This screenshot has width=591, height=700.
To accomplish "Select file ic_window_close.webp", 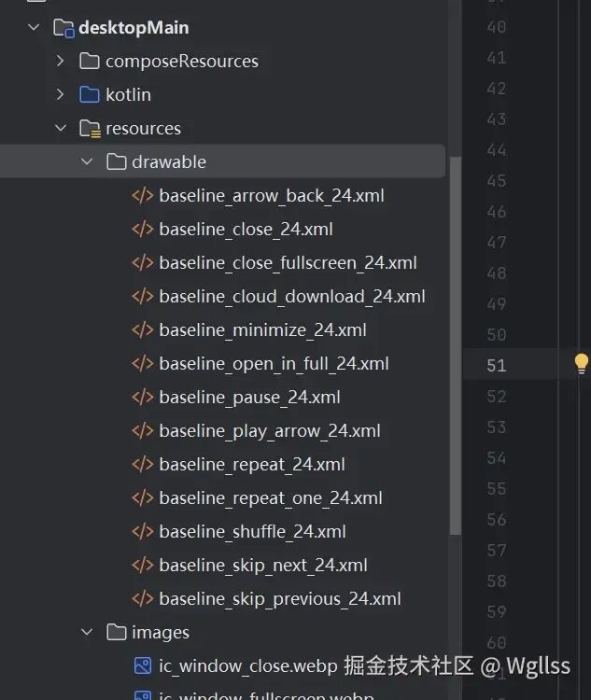I will coord(248,666).
